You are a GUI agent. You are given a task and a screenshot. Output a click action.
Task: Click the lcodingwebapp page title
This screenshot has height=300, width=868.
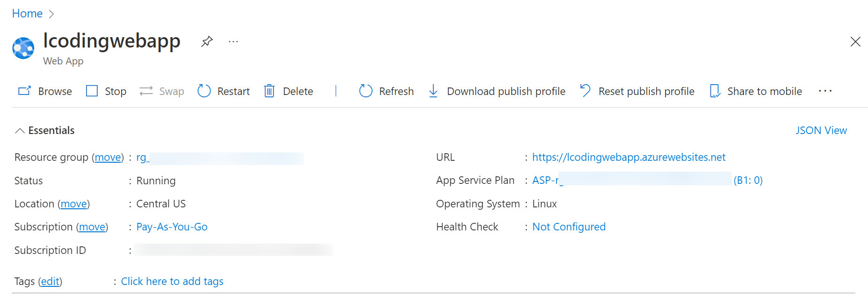[112, 41]
